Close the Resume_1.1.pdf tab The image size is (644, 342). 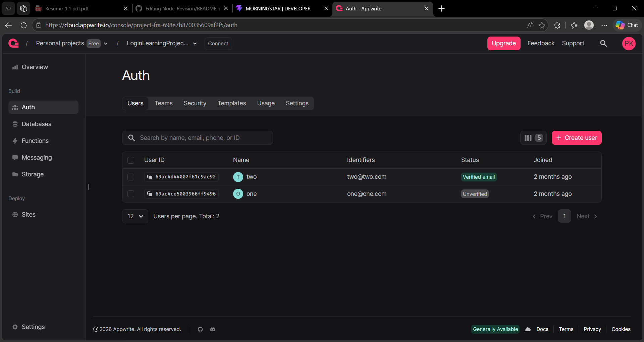[x=126, y=9]
